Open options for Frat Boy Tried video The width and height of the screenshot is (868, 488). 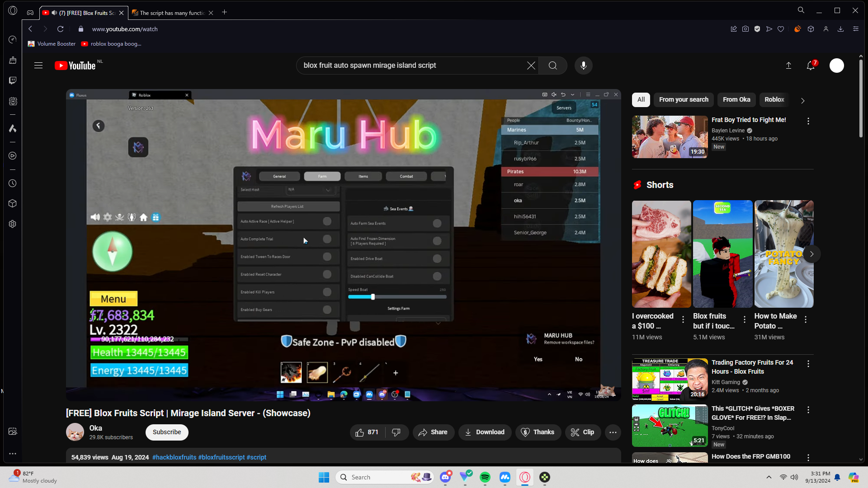[x=808, y=121]
